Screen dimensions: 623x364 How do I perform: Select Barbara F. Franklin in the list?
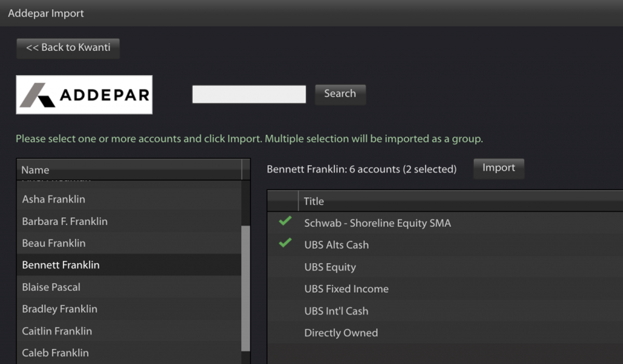(129, 221)
